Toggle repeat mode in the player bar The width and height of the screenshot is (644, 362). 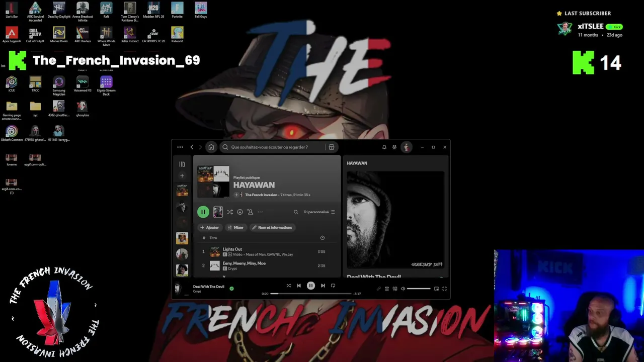coord(333,286)
